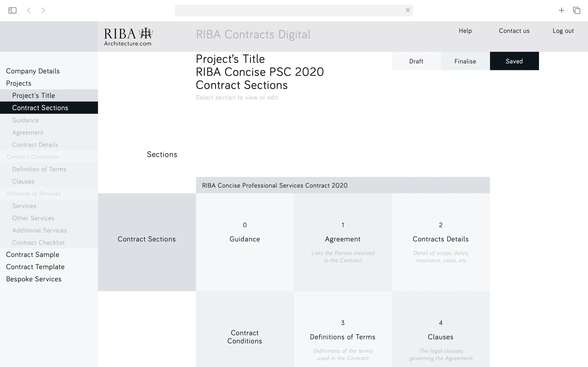Viewport: 588px width, 367px height.
Task: Clear the address bar with the X icon
Action: point(408,10)
